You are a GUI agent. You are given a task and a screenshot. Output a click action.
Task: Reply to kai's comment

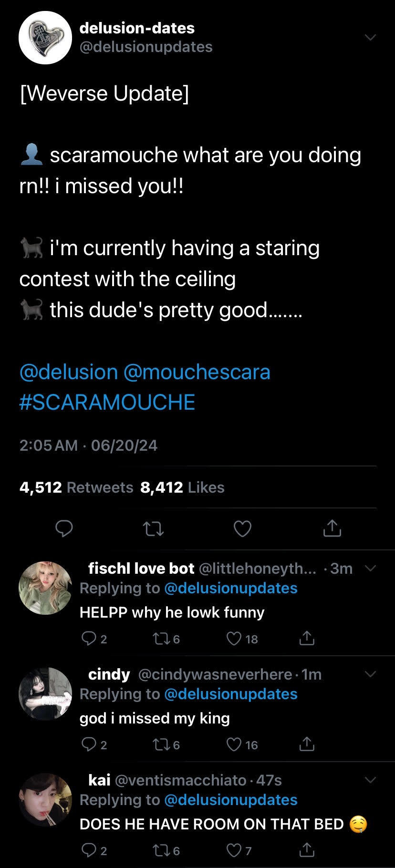[x=88, y=850]
